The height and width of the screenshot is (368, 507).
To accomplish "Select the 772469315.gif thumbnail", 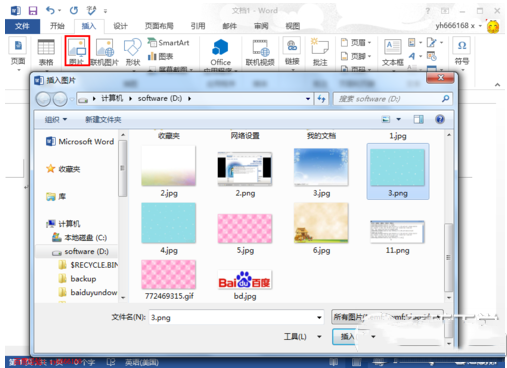I will click(x=169, y=275).
